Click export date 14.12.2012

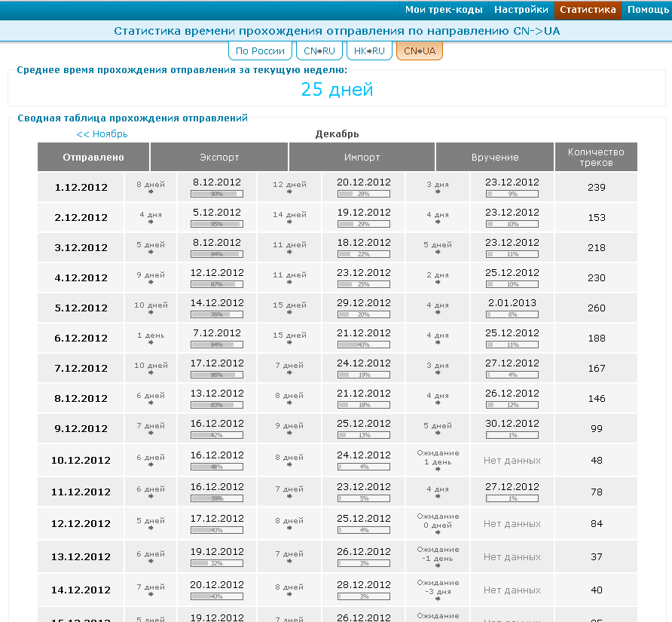point(217,303)
